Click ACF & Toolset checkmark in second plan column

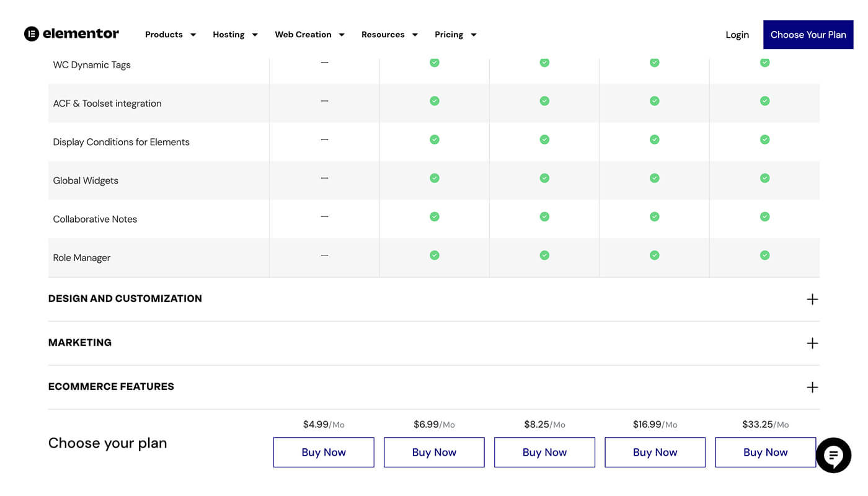point(435,101)
